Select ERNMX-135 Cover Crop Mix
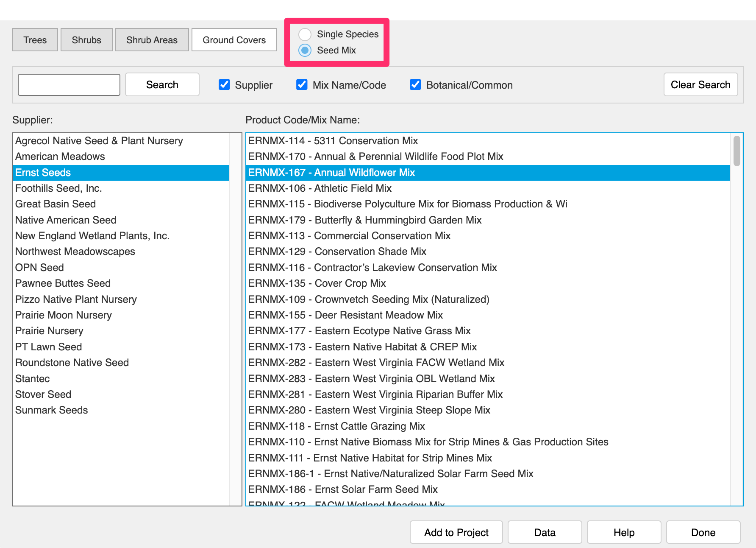 click(317, 283)
